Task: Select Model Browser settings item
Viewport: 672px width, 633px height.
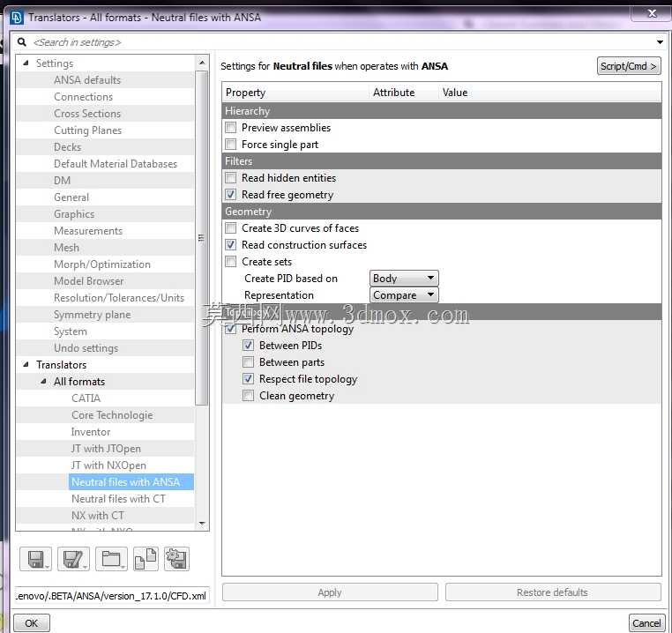Action: (x=89, y=280)
